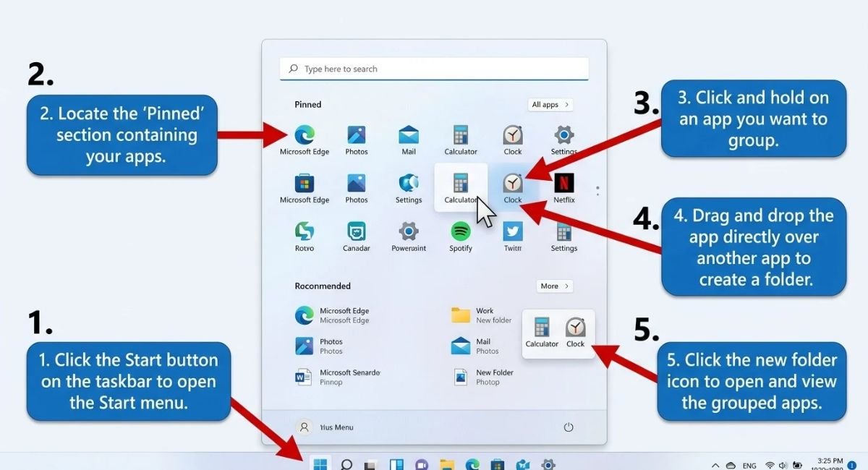This screenshot has height=470, width=868.
Task: Open the Mail entry in Recommended list
Action: [x=475, y=346]
